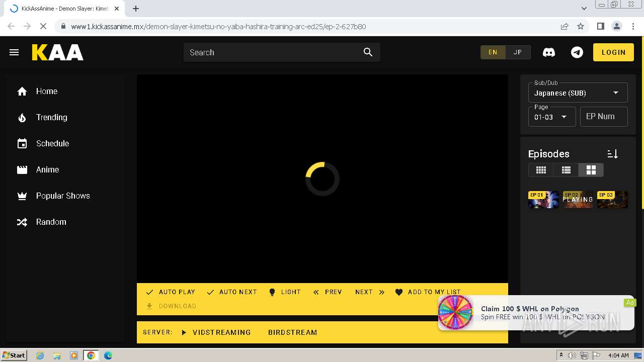
Task: Open the Page 01-03 dropdown
Action: coord(552,117)
